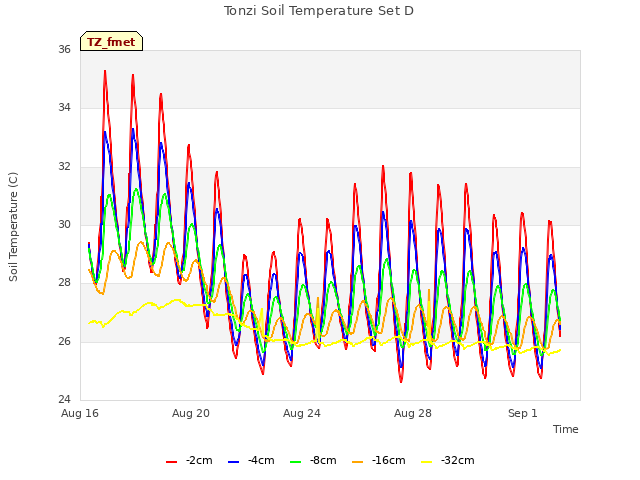Viewport: 640px width, 480px height.
Task: Click the Aug 20 x-axis tick label
Action: pyautogui.click(x=191, y=413)
